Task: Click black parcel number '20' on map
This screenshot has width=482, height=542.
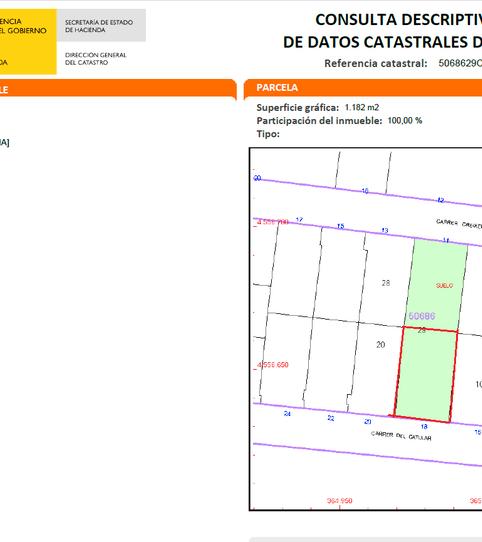Action: click(381, 345)
